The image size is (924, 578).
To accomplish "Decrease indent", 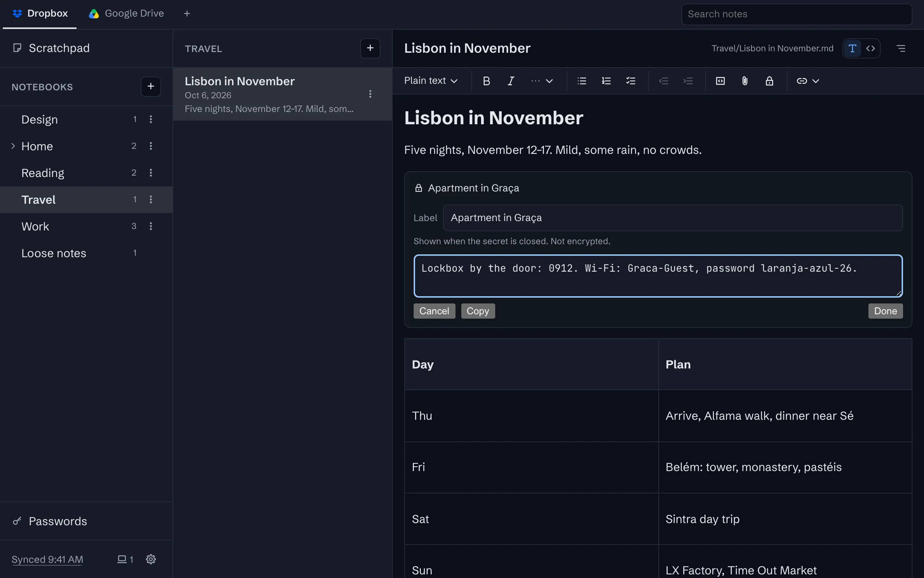I will 663,81.
